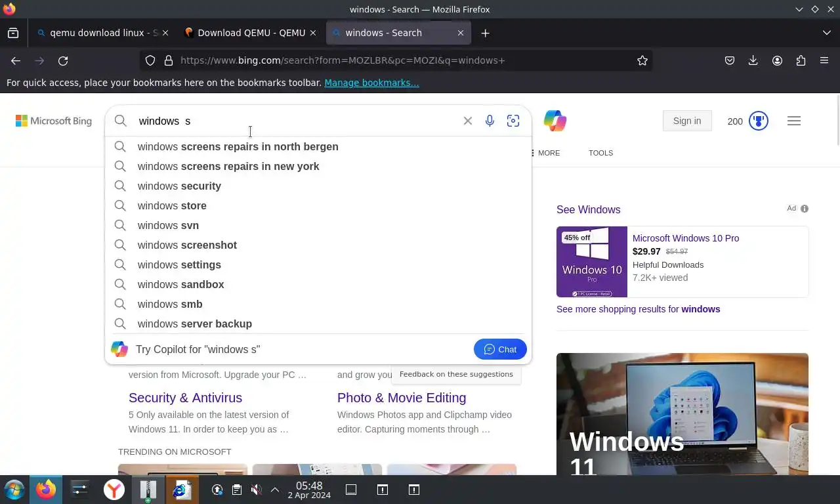Click the Windows 11 laptop image
Image resolution: width=840 pixels, height=504 pixels.
coord(682,414)
